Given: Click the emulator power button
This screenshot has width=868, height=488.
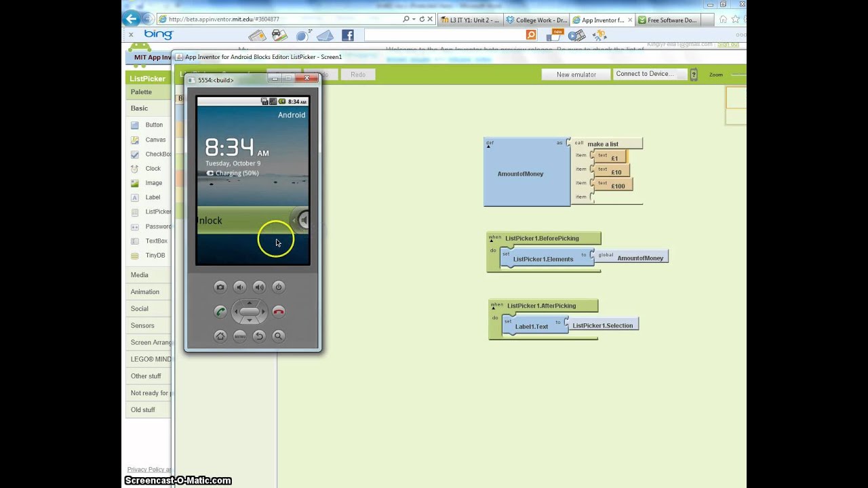Looking at the screenshot, I should point(279,287).
